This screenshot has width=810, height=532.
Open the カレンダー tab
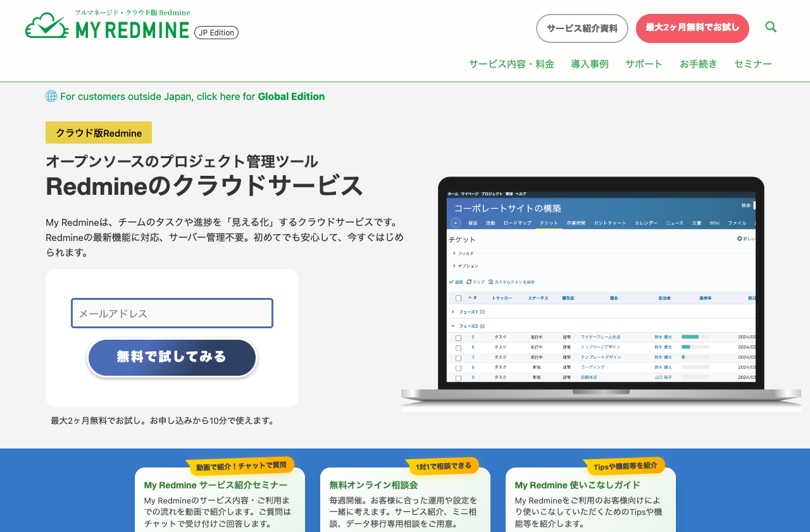click(646, 223)
